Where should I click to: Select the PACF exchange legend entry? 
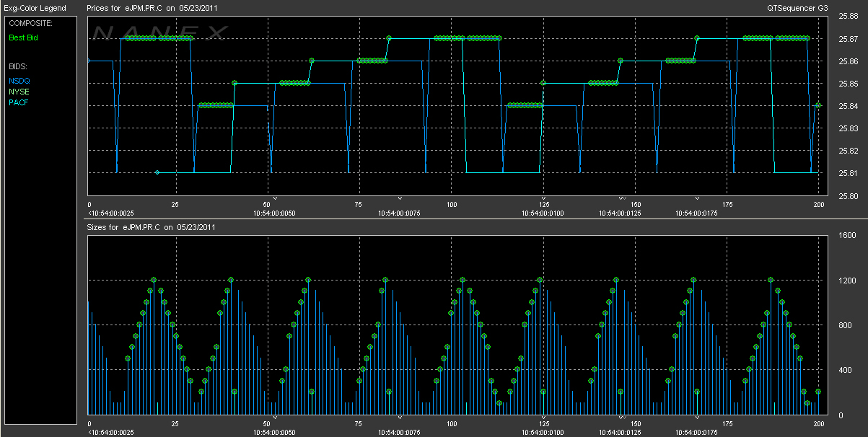[19, 102]
